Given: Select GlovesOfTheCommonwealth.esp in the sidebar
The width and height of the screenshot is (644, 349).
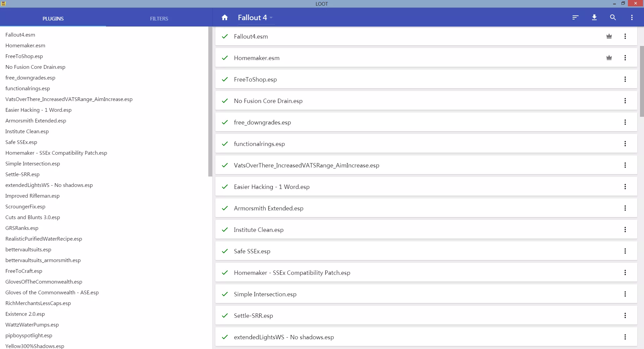Looking at the screenshot, I should (44, 282).
